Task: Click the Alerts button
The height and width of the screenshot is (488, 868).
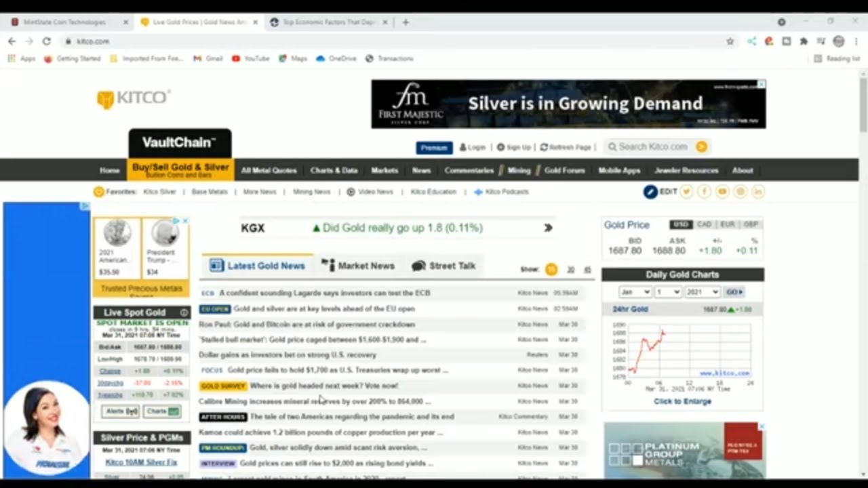Action: 121,411
